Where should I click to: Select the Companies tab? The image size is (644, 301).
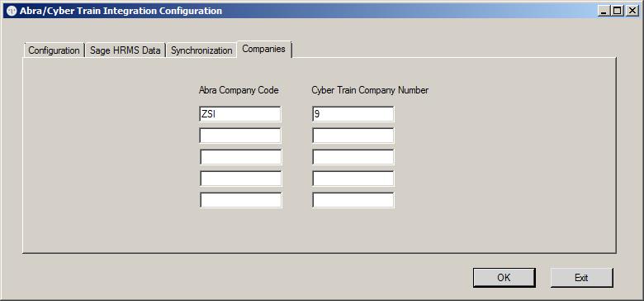tap(264, 49)
